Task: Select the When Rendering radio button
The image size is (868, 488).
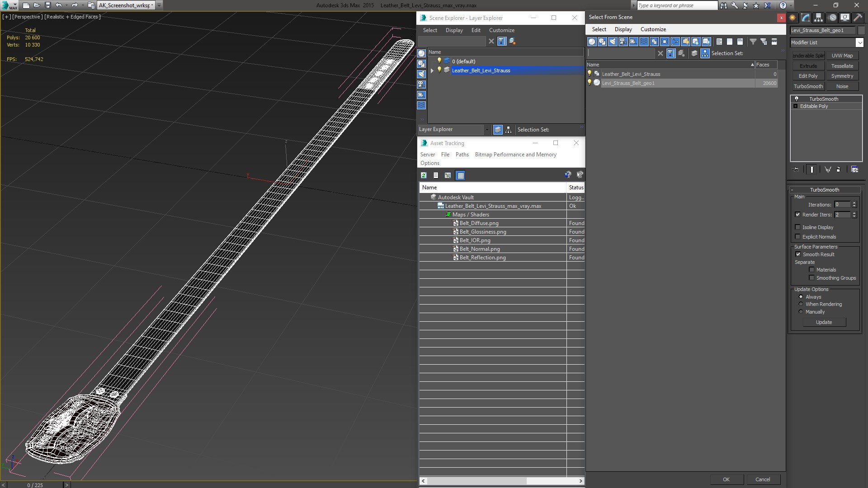Action: click(801, 304)
